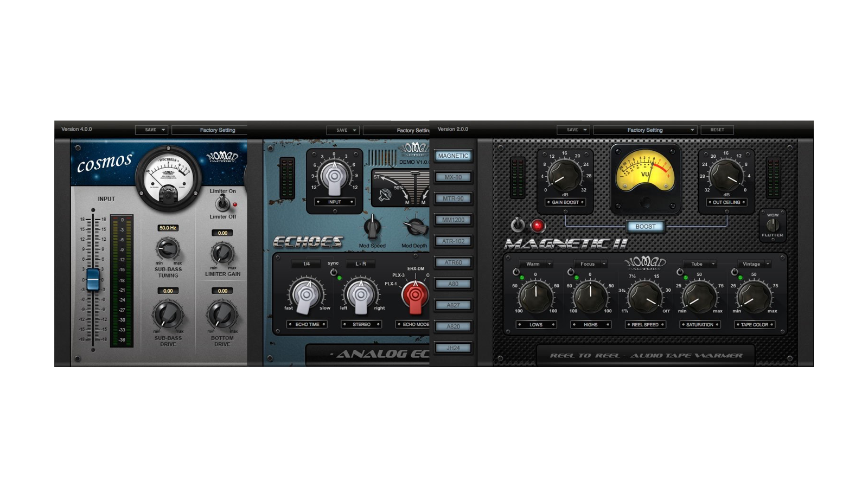Click the 1/4 echo time value
Viewport: 868px width, 488px height.
tap(307, 264)
